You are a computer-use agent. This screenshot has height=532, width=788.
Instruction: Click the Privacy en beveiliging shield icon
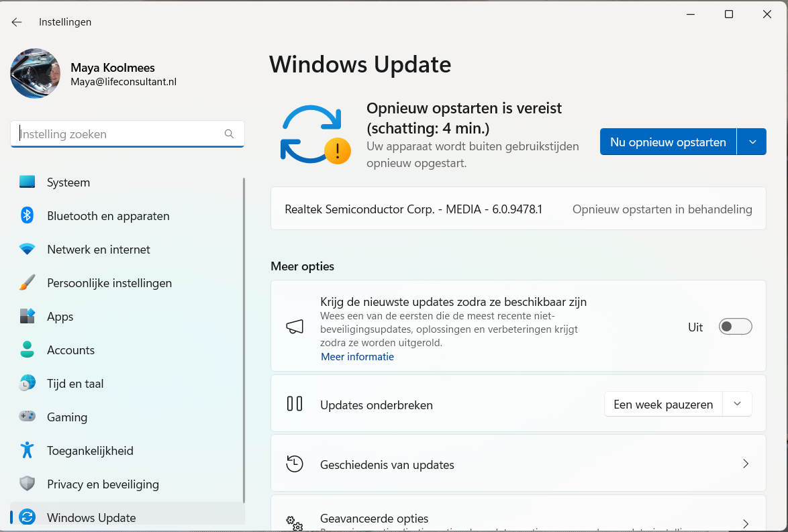pyautogui.click(x=27, y=484)
